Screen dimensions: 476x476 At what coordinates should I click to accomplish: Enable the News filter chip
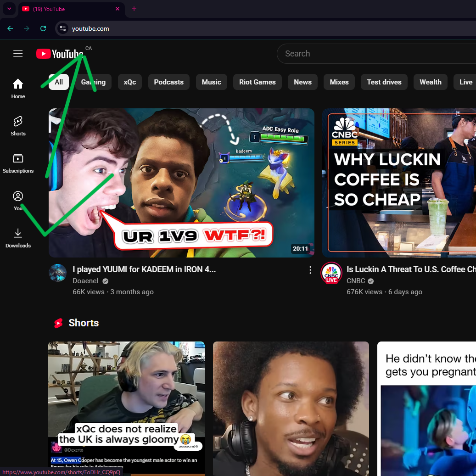tap(302, 82)
